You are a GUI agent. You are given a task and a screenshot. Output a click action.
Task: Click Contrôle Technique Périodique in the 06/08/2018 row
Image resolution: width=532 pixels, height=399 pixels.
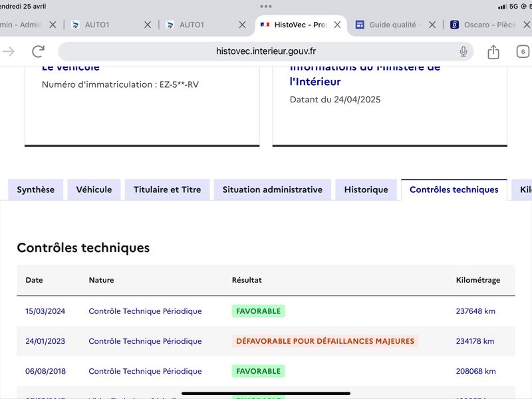tap(145, 371)
